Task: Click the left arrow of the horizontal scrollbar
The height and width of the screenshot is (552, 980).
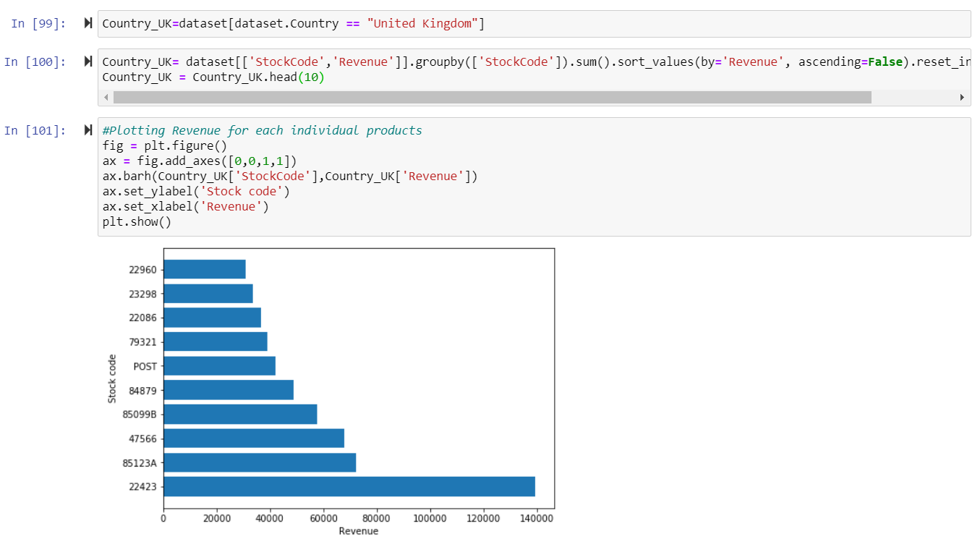Action: pos(106,96)
